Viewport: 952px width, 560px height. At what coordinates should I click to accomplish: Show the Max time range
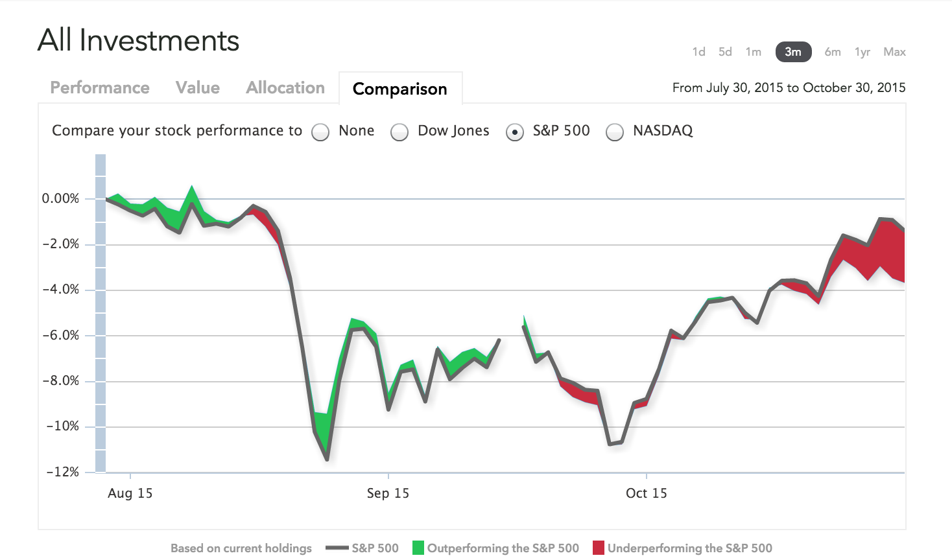click(x=894, y=52)
